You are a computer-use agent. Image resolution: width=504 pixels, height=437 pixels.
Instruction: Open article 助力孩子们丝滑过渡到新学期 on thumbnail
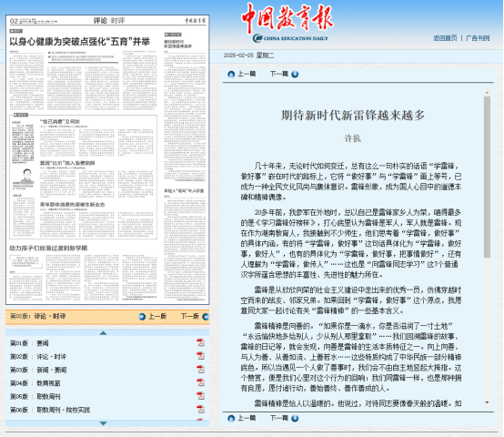[x=48, y=249]
